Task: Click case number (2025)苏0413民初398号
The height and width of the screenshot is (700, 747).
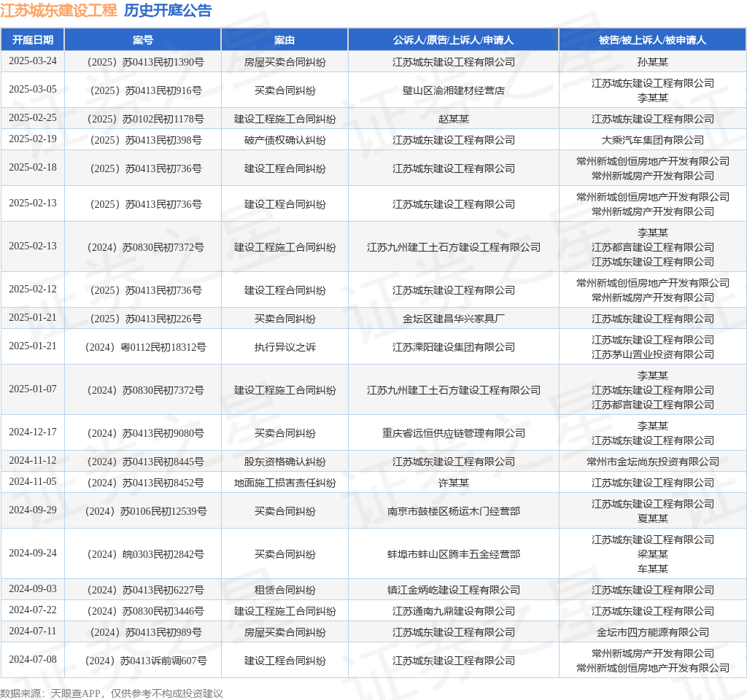Action: [x=145, y=141]
